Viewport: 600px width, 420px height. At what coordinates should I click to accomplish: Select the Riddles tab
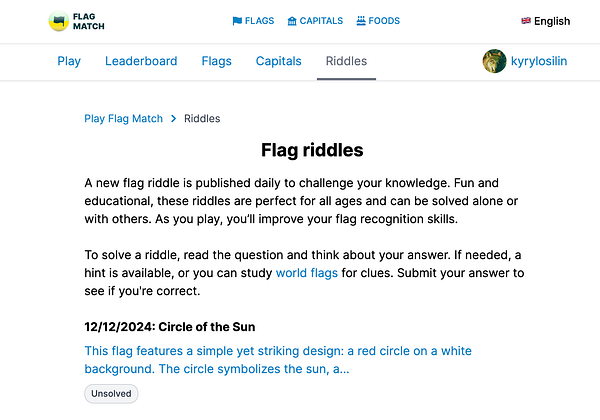click(346, 61)
